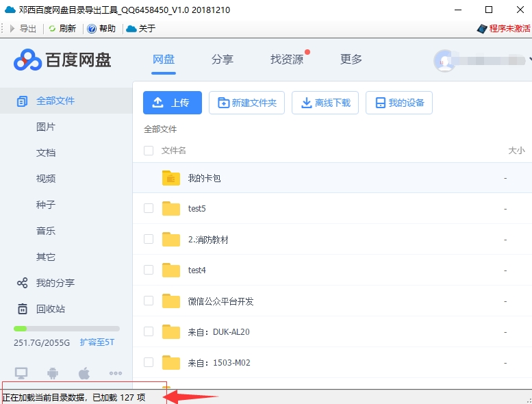Switch to the 分享 tab
Image resolution: width=532 pixels, height=404 pixels.
(x=223, y=60)
